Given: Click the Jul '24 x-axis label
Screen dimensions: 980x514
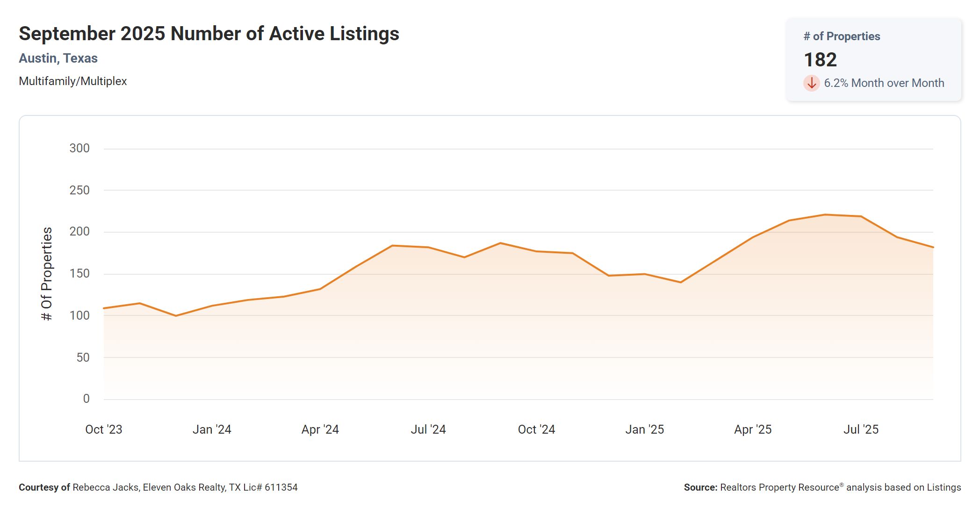Looking at the screenshot, I should [428, 429].
